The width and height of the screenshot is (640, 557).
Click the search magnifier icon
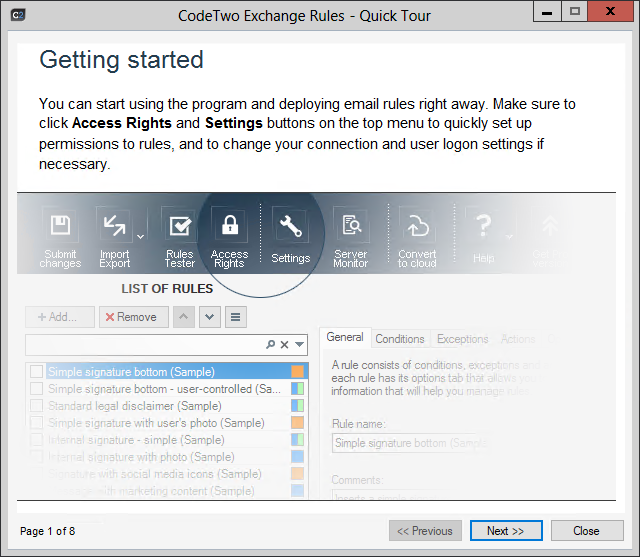pos(270,345)
